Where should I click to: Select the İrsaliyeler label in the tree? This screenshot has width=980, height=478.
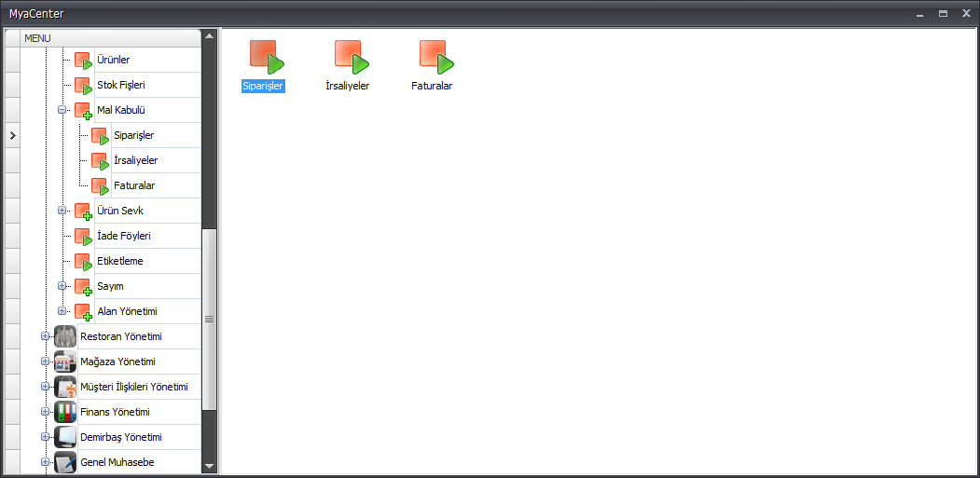click(135, 160)
